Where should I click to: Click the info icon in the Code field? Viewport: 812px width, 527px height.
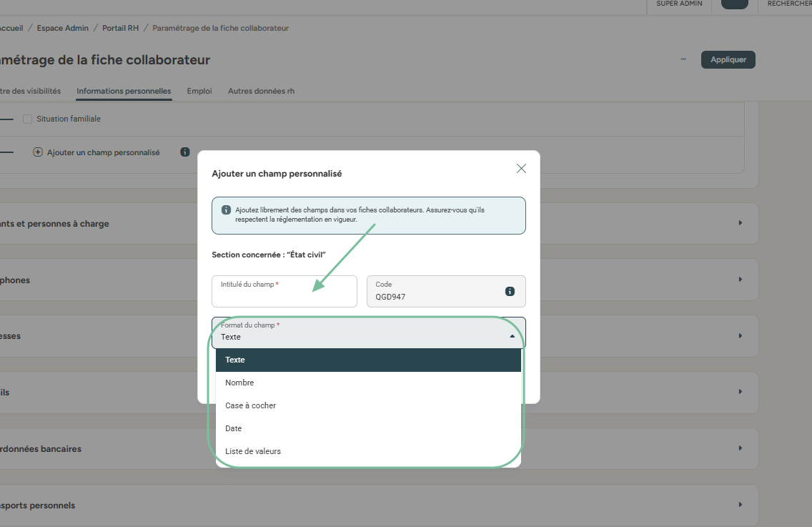point(510,291)
